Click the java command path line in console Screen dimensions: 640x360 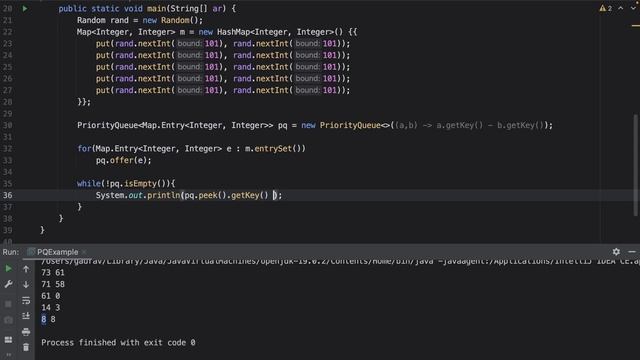pyautogui.click(x=340, y=262)
